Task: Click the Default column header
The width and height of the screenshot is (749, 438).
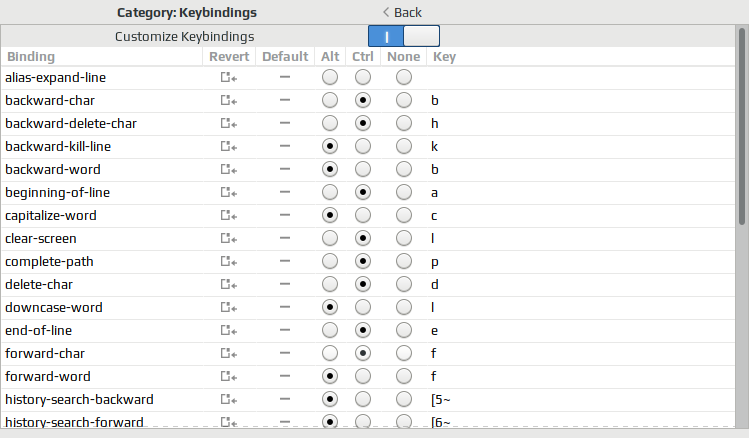Action: (x=285, y=56)
